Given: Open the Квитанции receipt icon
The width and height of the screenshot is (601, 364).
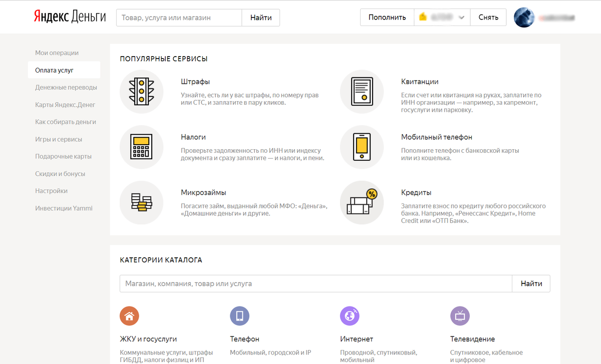Looking at the screenshot, I should pos(362,92).
